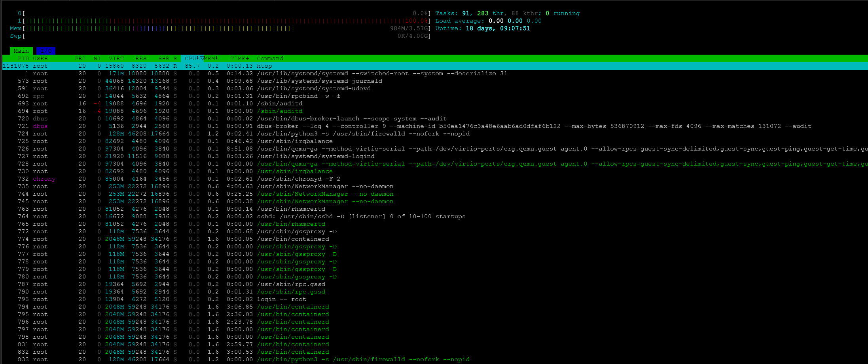Click the Command column header

coord(270,58)
